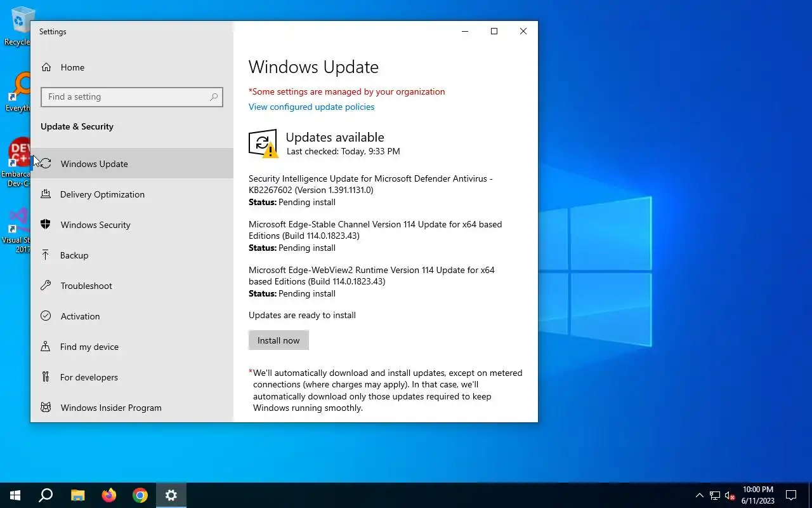This screenshot has height=508, width=812.
Task: Click the taskbar clock showing 10:00 PM
Action: click(757, 495)
